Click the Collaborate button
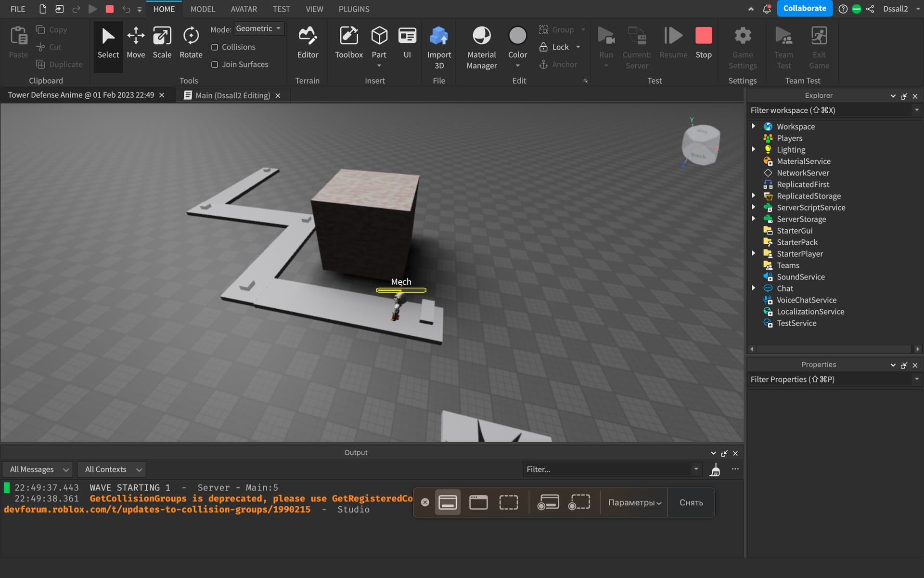Screen dimensions: 924x578 pyautogui.click(x=804, y=9)
